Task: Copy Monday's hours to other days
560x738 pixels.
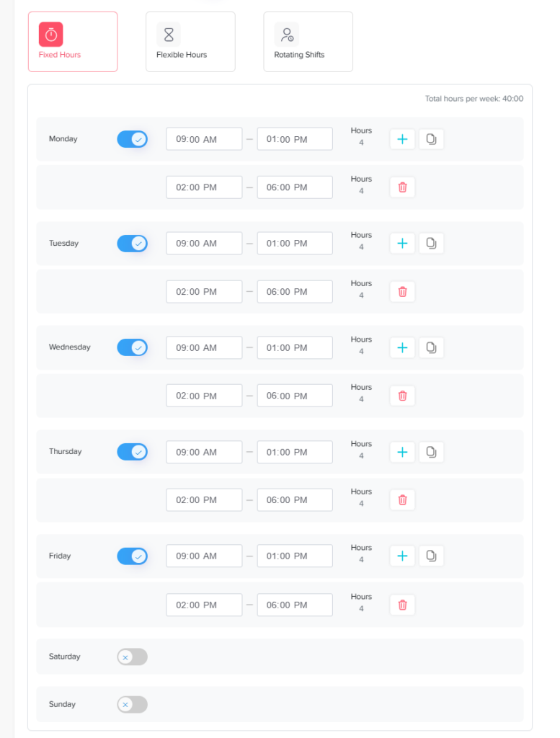Action: click(x=431, y=139)
